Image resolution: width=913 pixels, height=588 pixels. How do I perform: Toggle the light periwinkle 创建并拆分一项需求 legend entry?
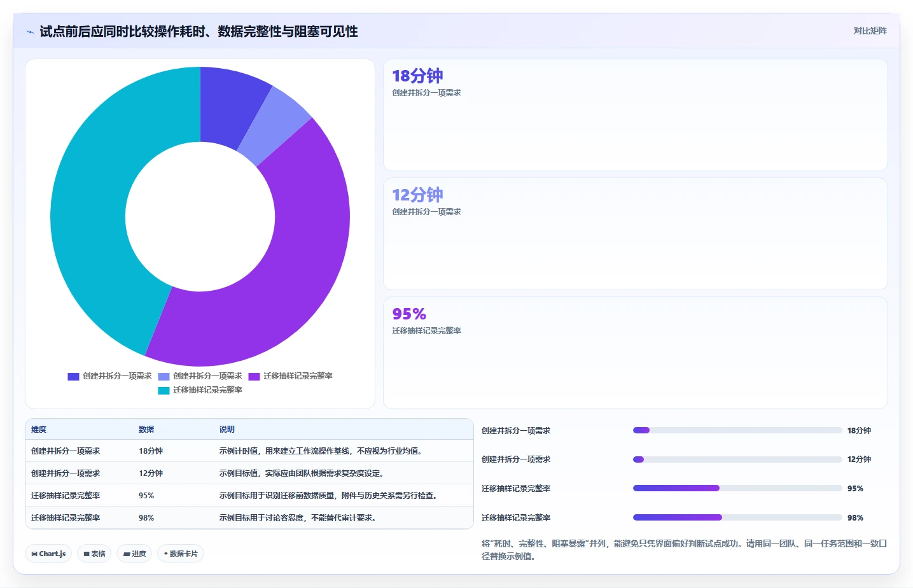click(x=200, y=376)
